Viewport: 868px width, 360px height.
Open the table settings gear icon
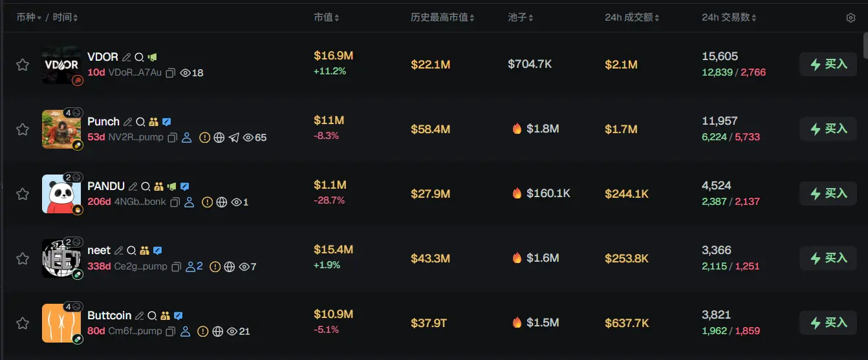point(851,18)
